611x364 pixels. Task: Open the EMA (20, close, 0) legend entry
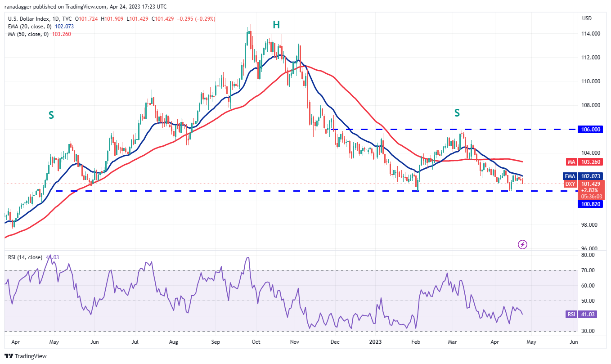pos(29,27)
